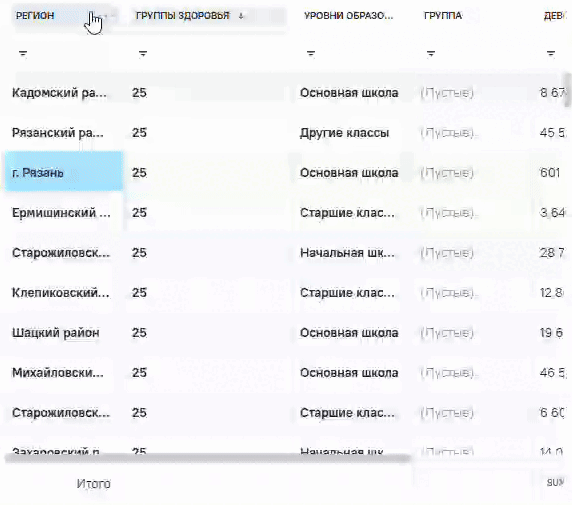Sort by Уровни образования column header
572x505 pixels.
348,16
